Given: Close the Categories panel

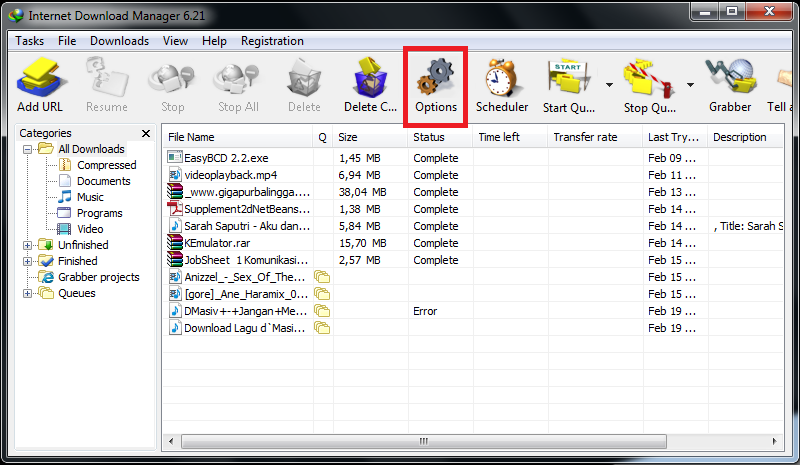Looking at the screenshot, I should click(x=146, y=133).
